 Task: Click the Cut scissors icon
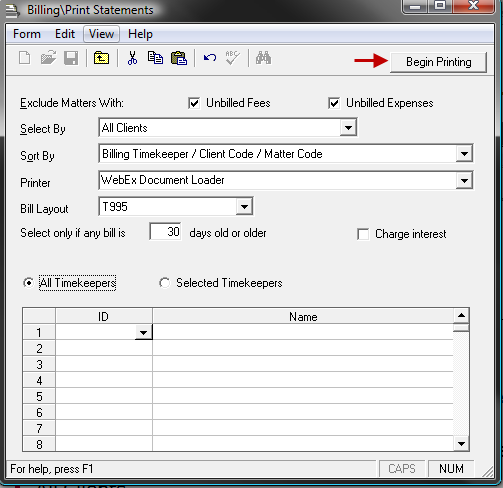[132, 58]
